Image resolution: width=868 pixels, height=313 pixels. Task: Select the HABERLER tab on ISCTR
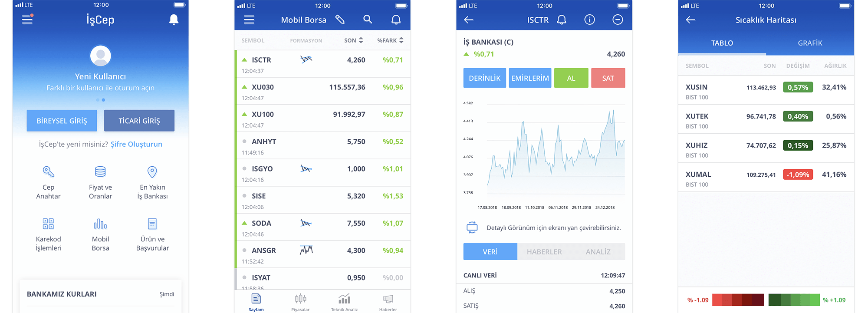pos(544,252)
